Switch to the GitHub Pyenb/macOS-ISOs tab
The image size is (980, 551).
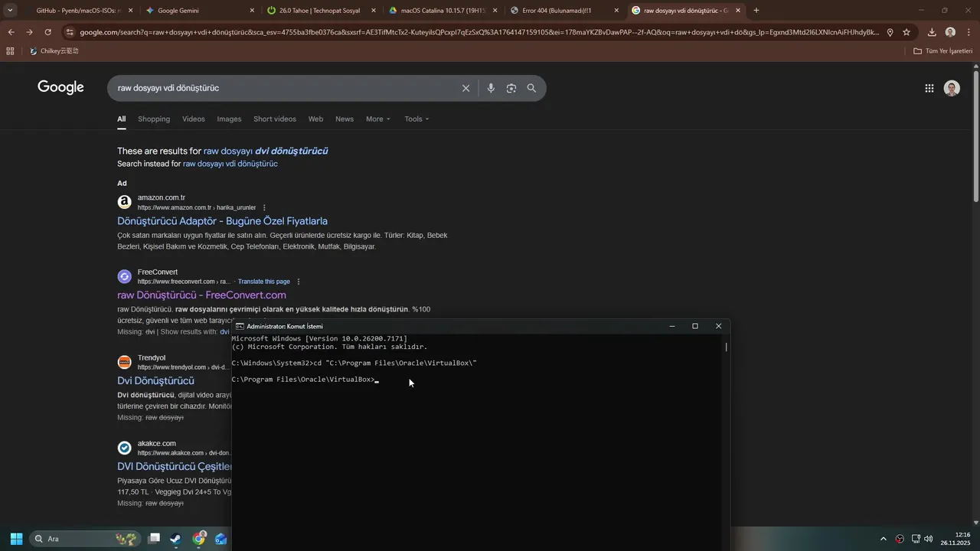[x=78, y=11]
